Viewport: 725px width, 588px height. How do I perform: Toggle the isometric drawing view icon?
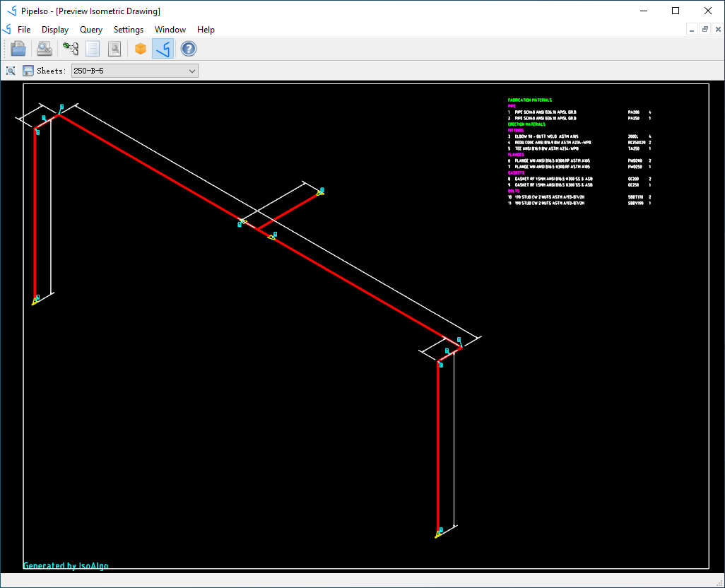[163, 49]
